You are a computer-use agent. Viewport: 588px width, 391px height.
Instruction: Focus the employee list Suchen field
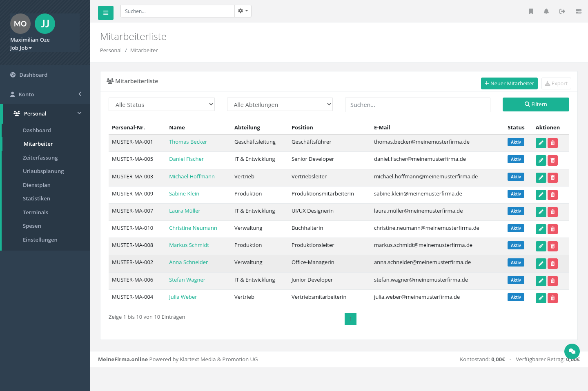coord(417,104)
